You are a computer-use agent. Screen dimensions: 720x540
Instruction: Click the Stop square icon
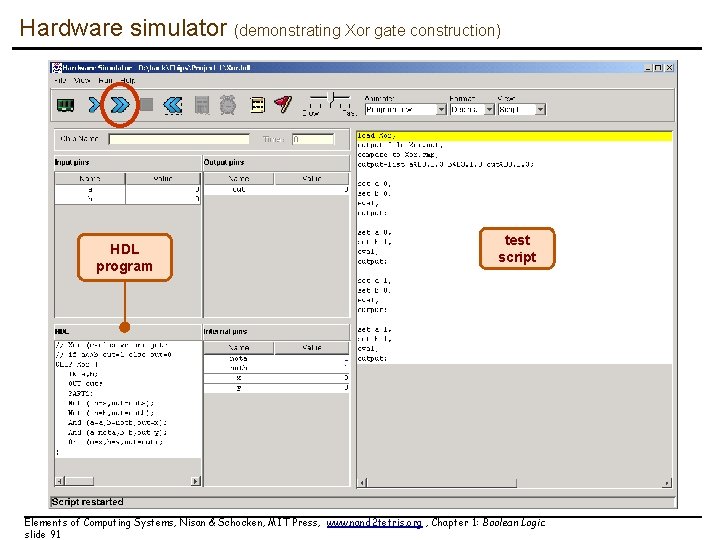(146, 105)
